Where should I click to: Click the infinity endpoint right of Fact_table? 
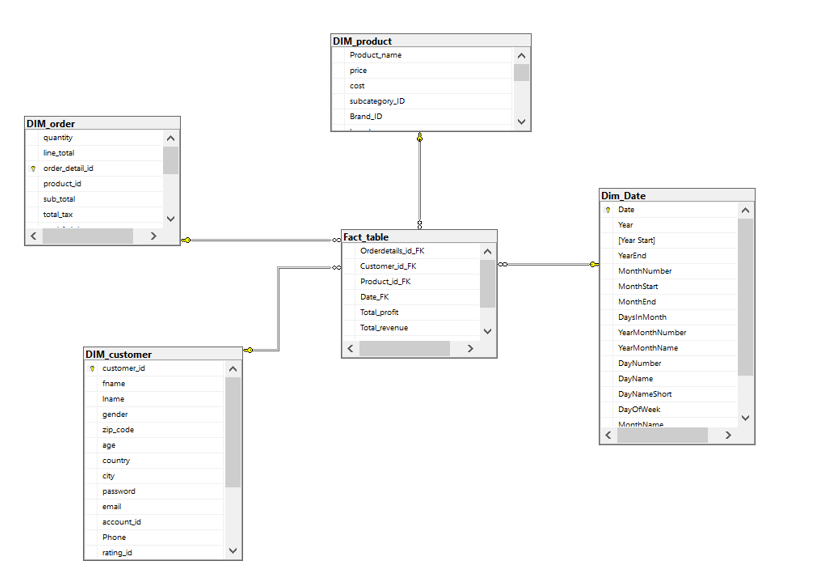pyautogui.click(x=503, y=264)
